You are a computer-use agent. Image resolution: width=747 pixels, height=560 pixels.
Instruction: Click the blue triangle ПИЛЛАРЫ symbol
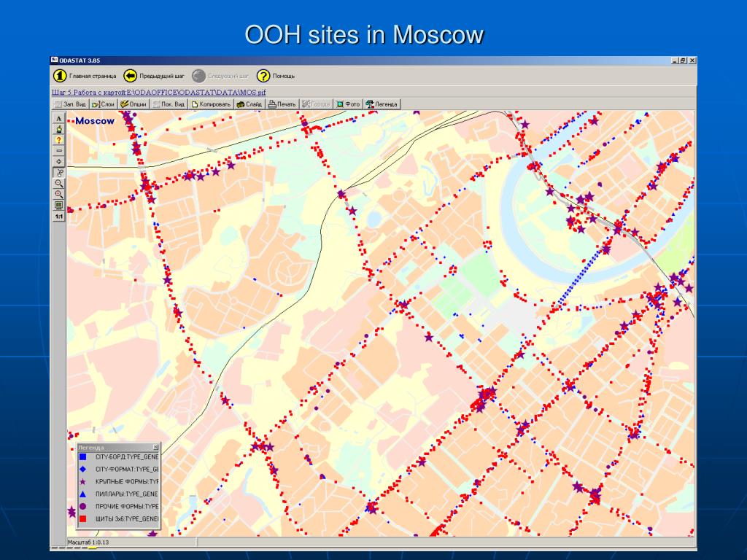click(83, 494)
